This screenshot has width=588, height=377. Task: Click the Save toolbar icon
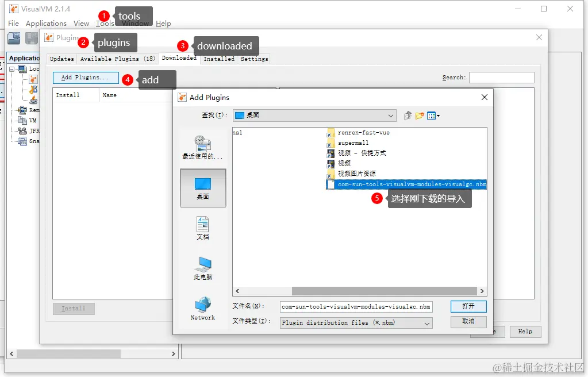[x=32, y=39]
